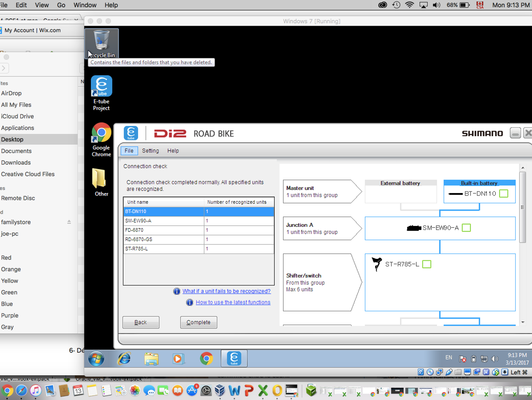532x400 pixels.
Task: Click scroll-down arrow of unit diagram scrollbar
Action: click(x=523, y=322)
